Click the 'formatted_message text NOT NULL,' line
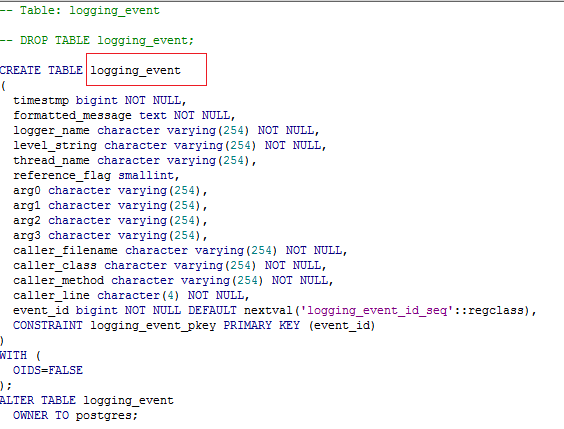This screenshot has height=429, width=564. [x=124, y=115]
